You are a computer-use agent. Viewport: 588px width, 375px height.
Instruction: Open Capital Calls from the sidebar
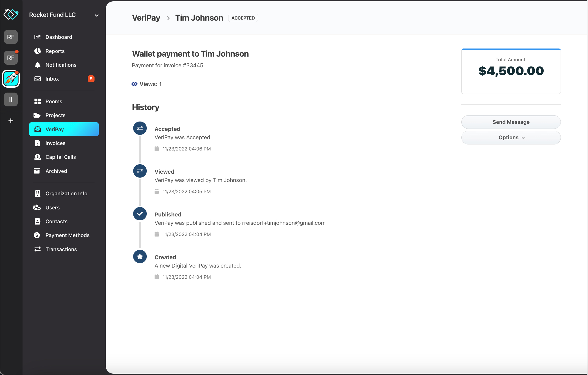[x=60, y=157]
